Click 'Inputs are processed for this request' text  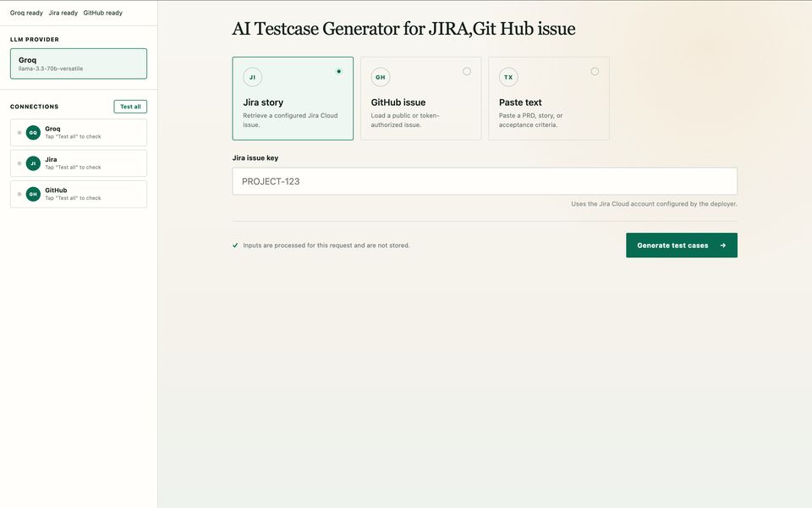(x=326, y=246)
